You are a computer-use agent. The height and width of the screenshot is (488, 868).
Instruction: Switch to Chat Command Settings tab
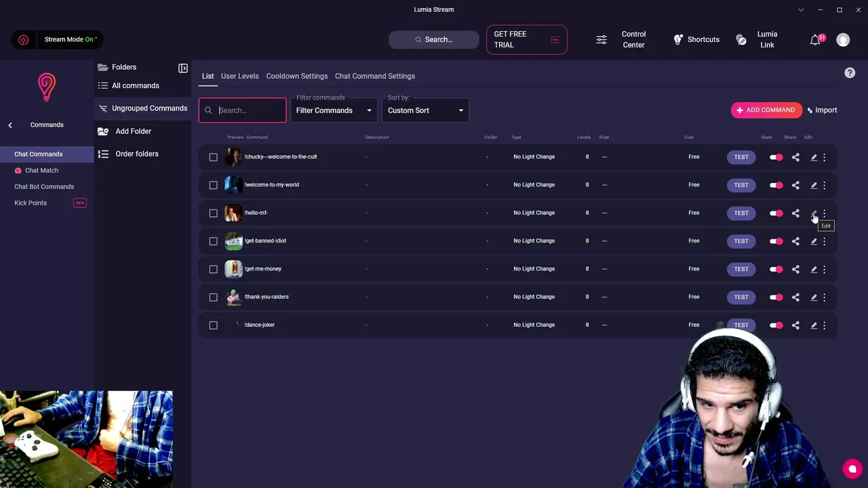[375, 76]
